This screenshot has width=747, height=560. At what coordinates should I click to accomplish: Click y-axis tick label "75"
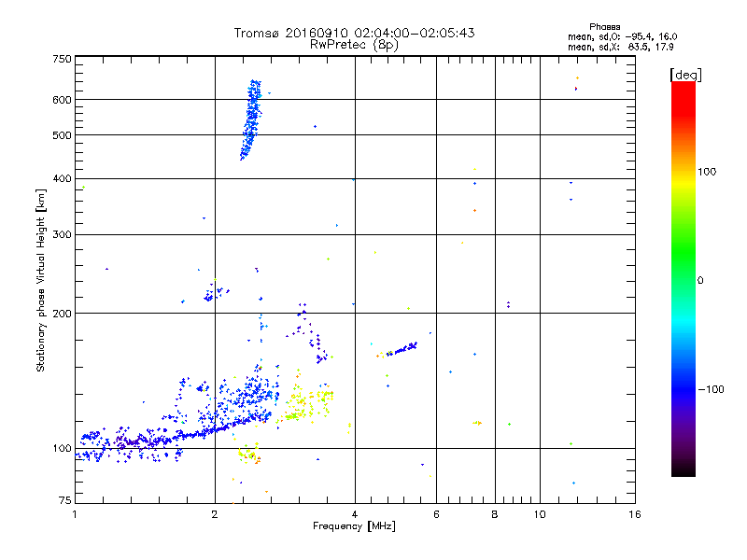pyautogui.click(x=65, y=500)
